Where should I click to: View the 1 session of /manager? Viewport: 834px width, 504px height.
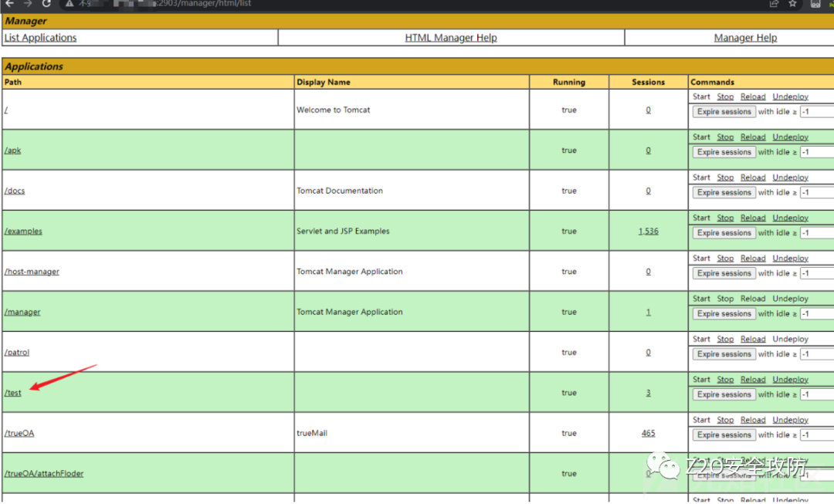[x=649, y=312]
